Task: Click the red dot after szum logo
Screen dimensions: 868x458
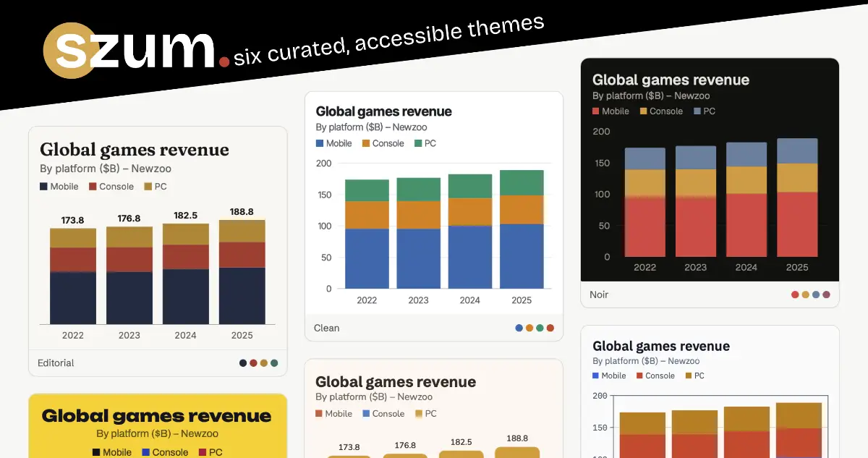Action: pos(224,62)
